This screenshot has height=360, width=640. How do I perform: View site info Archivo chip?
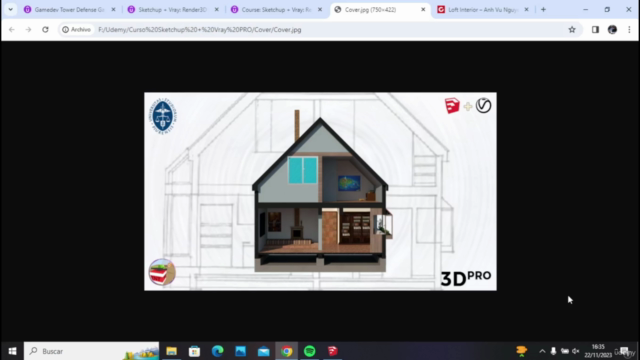[76, 29]
